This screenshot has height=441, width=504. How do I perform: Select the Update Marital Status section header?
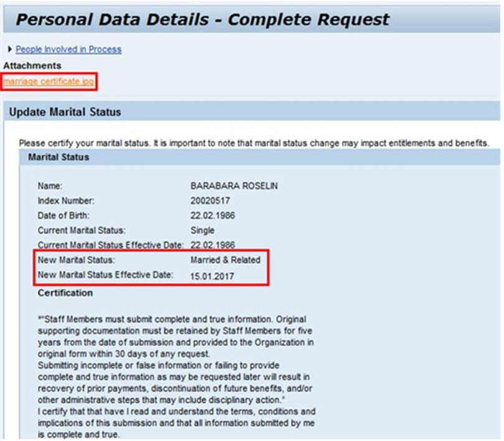[65, 112]
